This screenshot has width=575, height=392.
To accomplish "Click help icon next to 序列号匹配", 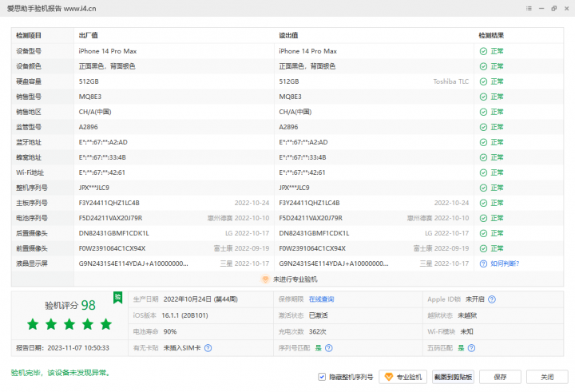I will pos(328,348).
